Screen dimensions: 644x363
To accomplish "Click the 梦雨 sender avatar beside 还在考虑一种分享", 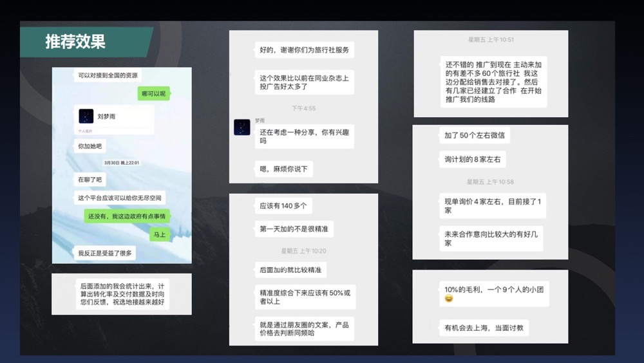I will (x=242, y=127).
